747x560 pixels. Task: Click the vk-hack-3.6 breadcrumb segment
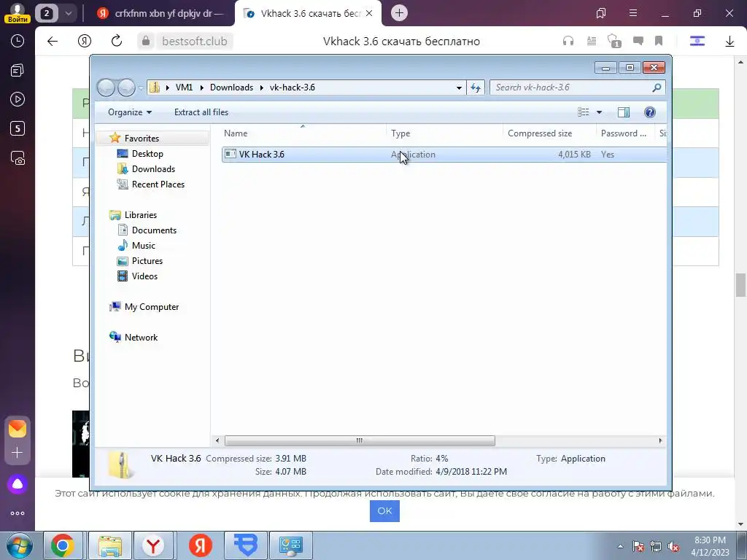click(292, 87)
